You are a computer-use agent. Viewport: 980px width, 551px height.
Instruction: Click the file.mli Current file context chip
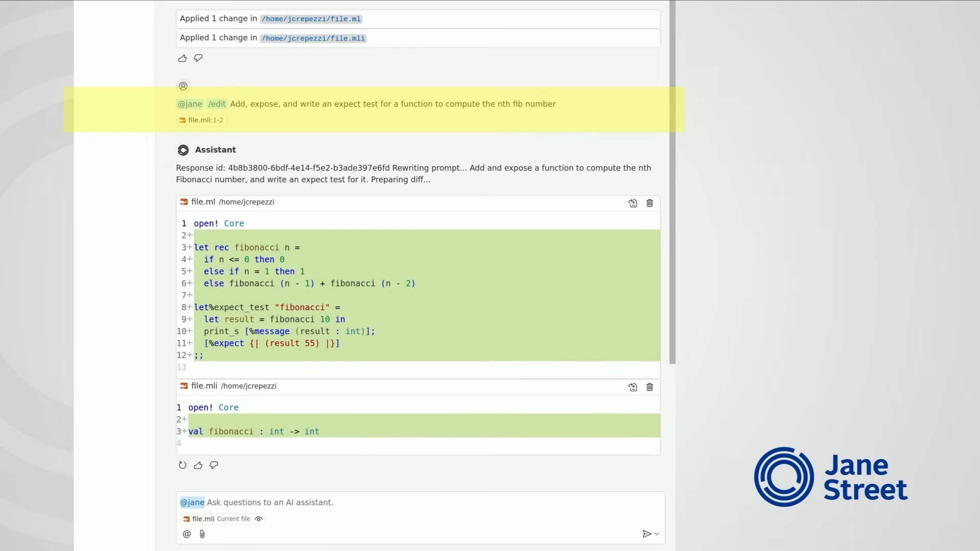tap(223, 519)
